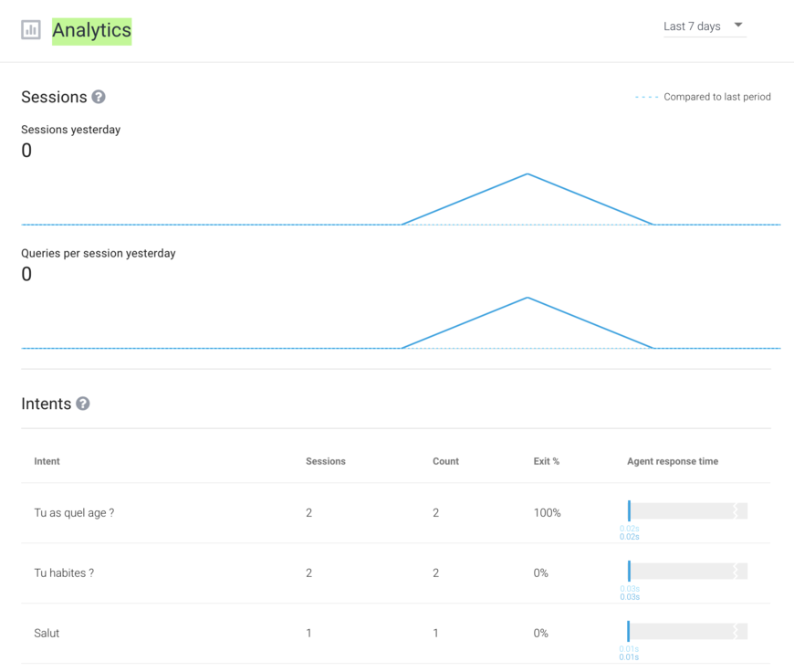Click the Analytics bar chart icon
The image size is (794, 672).
[30, 29]
